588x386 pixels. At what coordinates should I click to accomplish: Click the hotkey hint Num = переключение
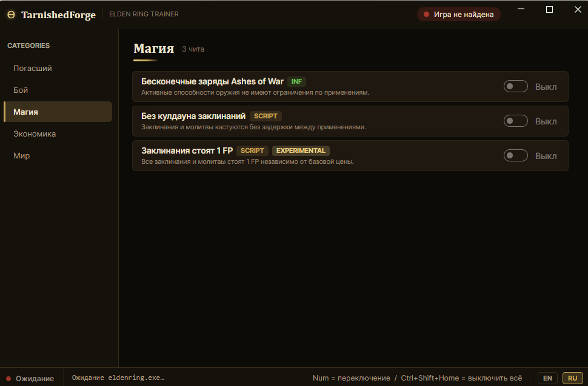352,378
